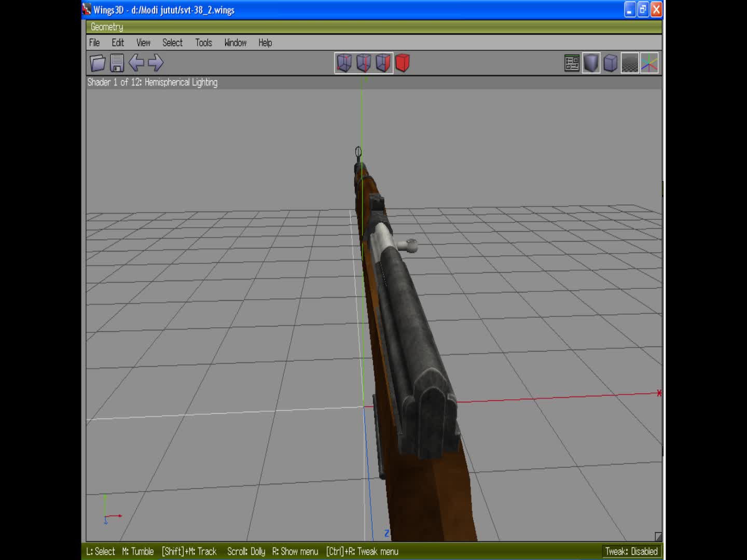Click the wireframe view mode icon

[x=611, y=63]
